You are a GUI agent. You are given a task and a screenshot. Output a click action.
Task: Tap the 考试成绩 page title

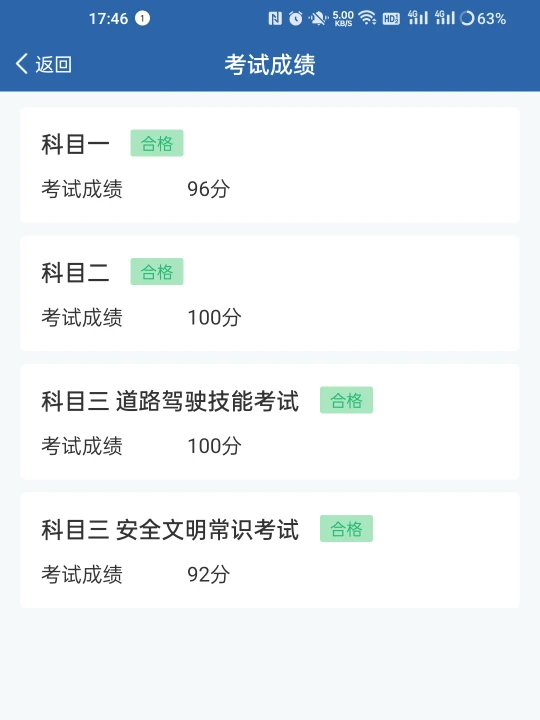(270, 64)
